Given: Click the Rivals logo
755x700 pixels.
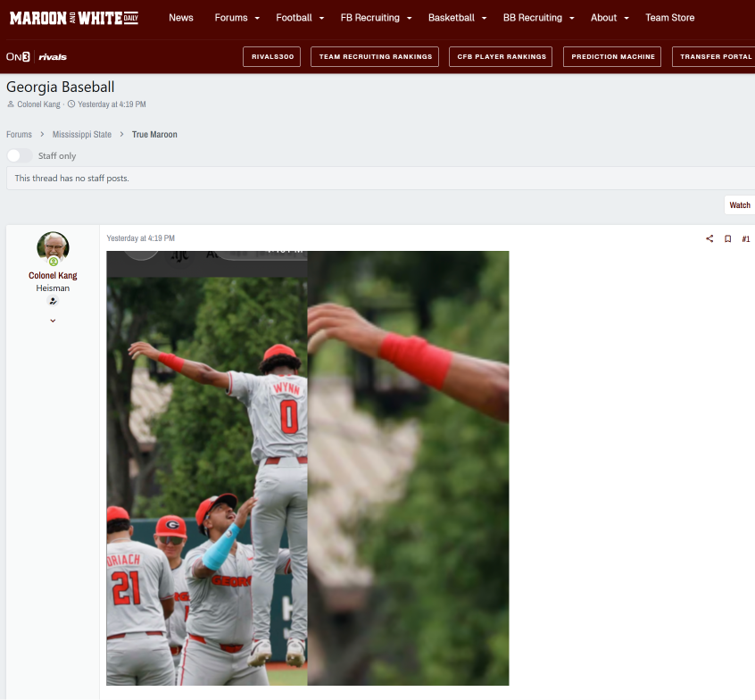Looking at the screenshot, I should pyautogui.click(x=53, y=57).
